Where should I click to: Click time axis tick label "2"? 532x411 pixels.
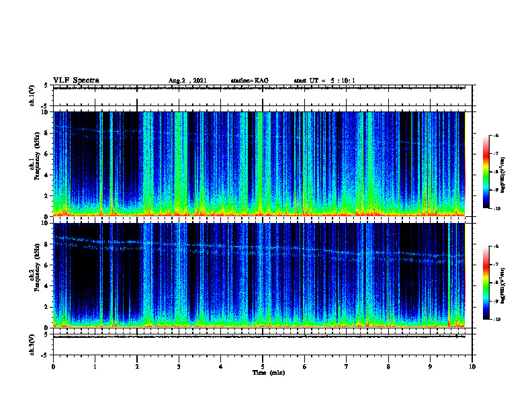click(137, 367)
